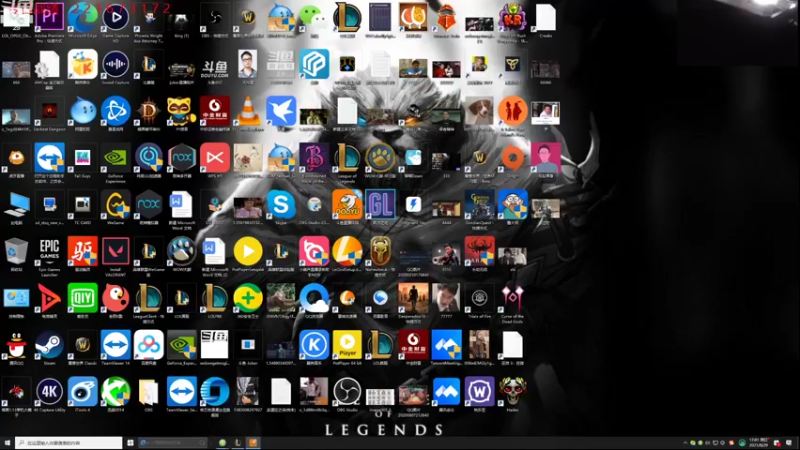Screen dimensions: 800x450
Task: Open the green WeChat icon
Action: click(x=313, y=17)
